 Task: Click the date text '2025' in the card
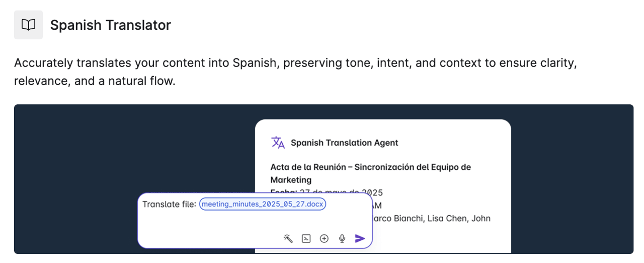point(372,192)
